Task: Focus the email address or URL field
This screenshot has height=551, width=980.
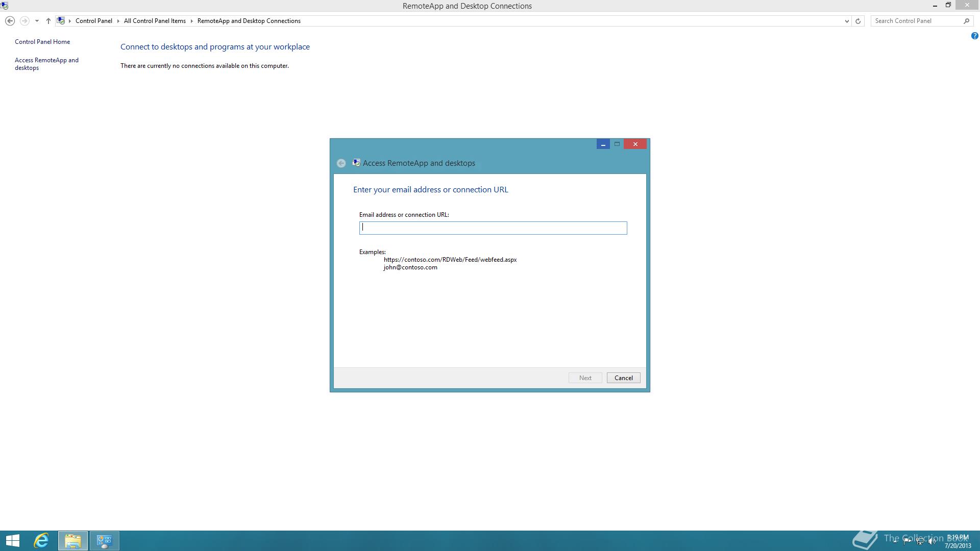Action: [493, 228]
